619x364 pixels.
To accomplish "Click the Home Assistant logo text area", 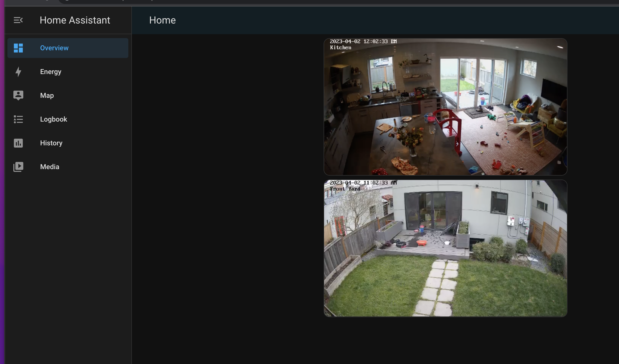I will (x=75, y=20).
